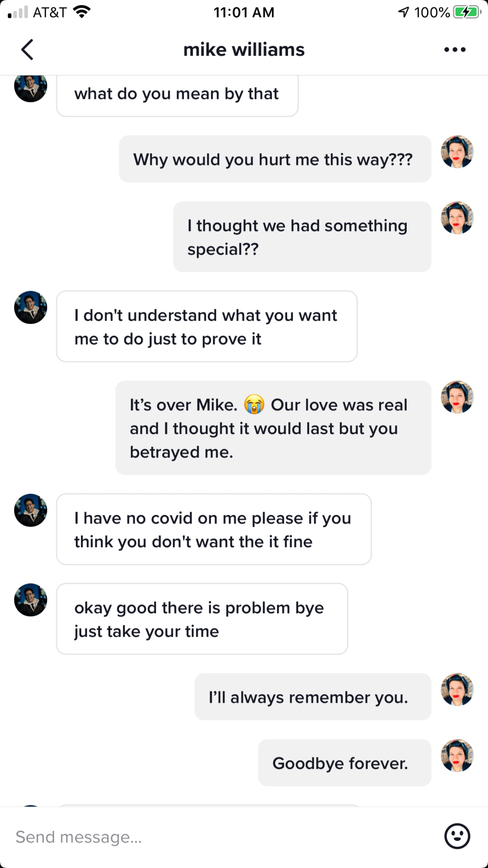Image resolution: width=488 pixels, height=868 pixels.
Task: Open mike williams chat title
Action: point(244,50)
